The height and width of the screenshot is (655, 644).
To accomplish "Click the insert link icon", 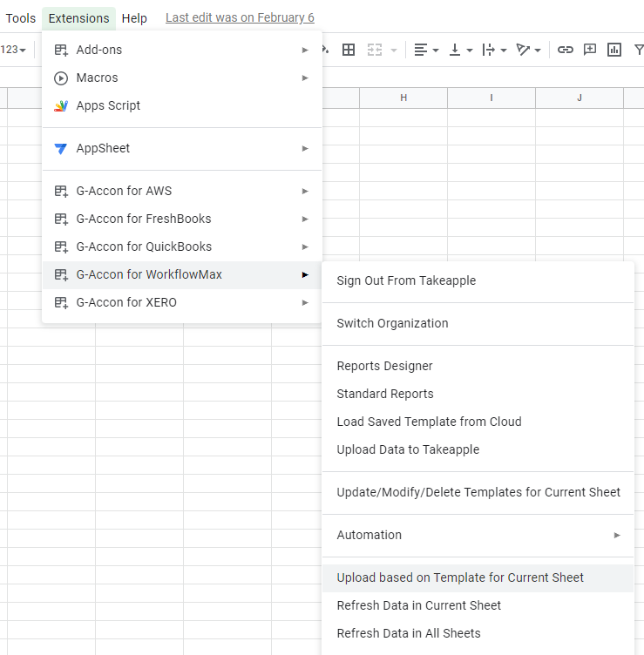I will 565,50.
